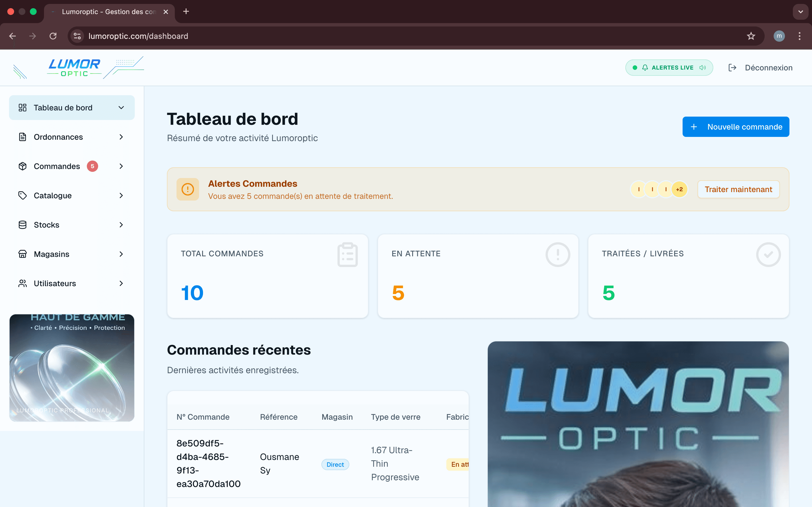Click the clipboard icon on Total Commandes card
This screenshot has width=812, height=507.
[347, 255]
